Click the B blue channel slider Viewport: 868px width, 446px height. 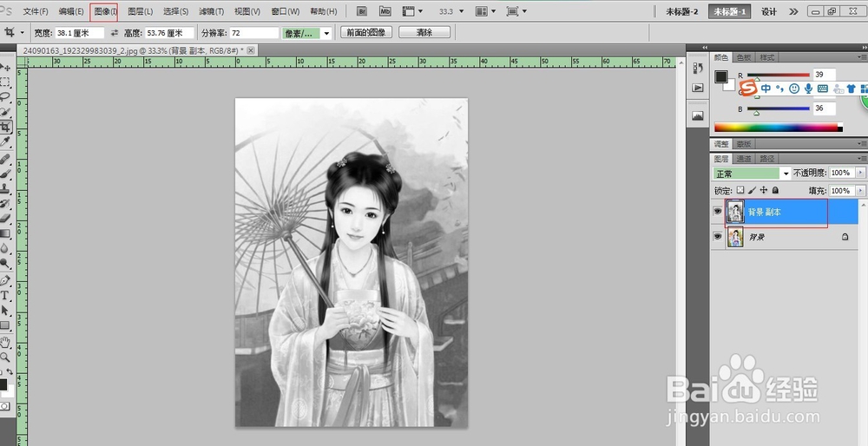coord(779,109)
